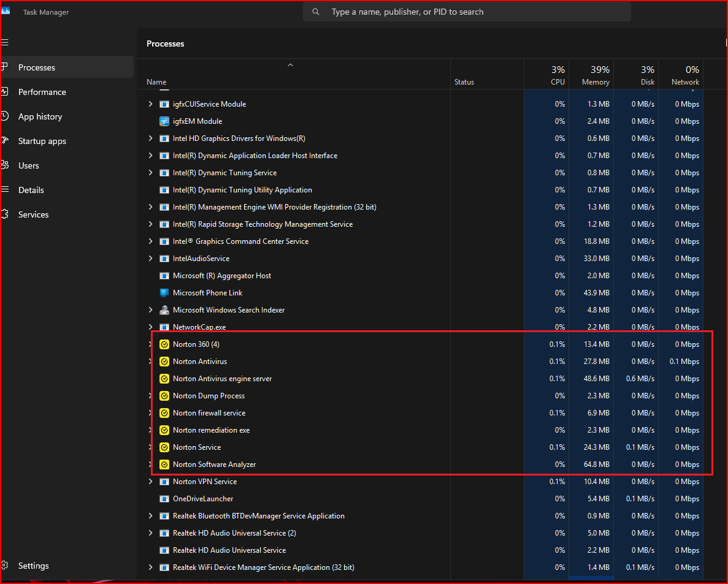Expand Intel(R) Dynamic Application Loader Host Interface
Viewport: 728px width, 584px height.
point(150,156)
